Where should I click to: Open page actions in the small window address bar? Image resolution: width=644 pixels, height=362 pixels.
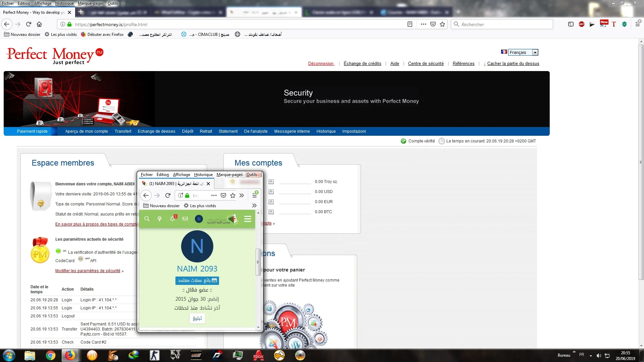click(x=214, y=195)
